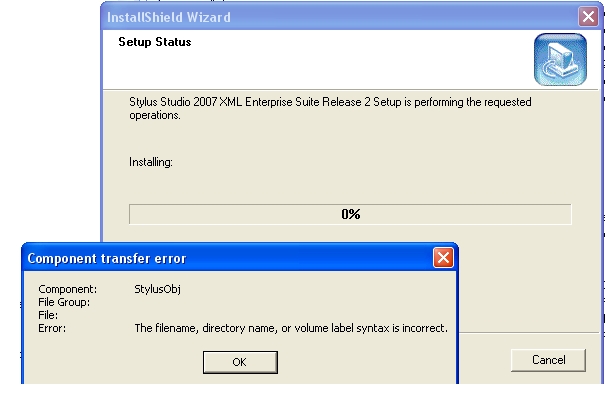The width and height of the screenshot is (605, 394).
Task: Click the Component transfer error title bar
Action: coord(228,258)
